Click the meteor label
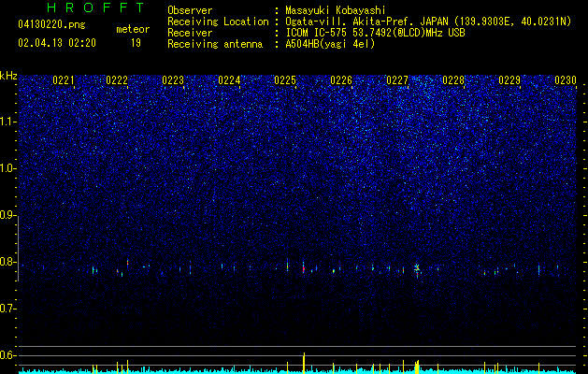 tap(133, 29)
